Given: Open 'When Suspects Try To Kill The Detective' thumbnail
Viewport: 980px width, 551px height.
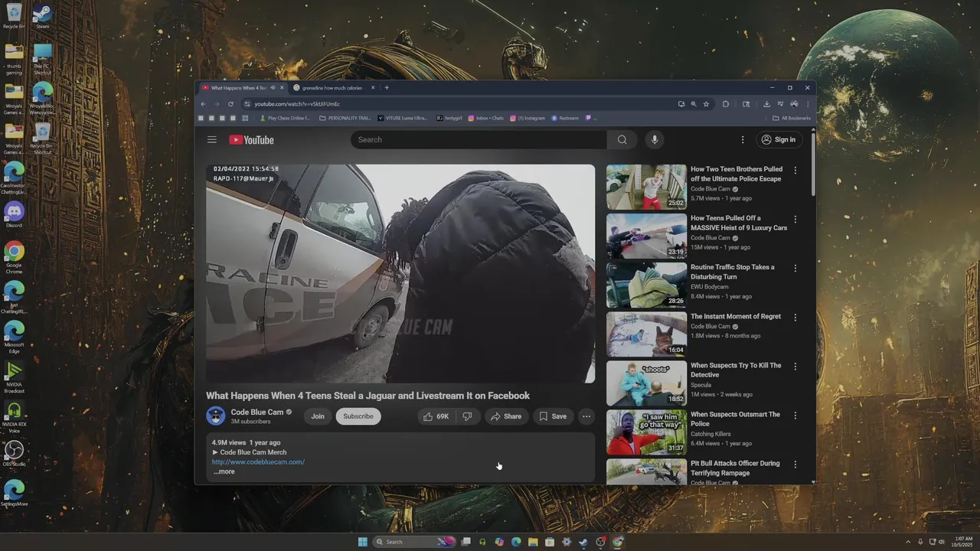Looking at the screenshot, I should (646, 383).
